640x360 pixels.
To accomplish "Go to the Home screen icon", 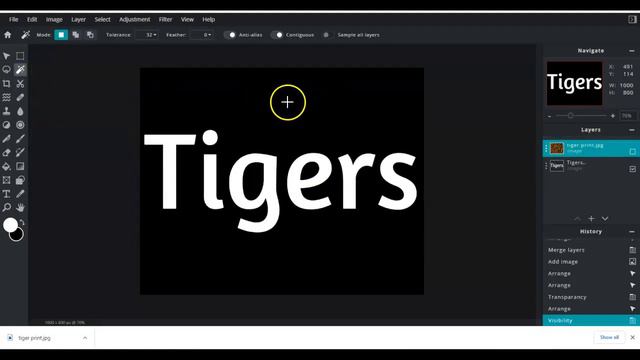I will 7,35.
